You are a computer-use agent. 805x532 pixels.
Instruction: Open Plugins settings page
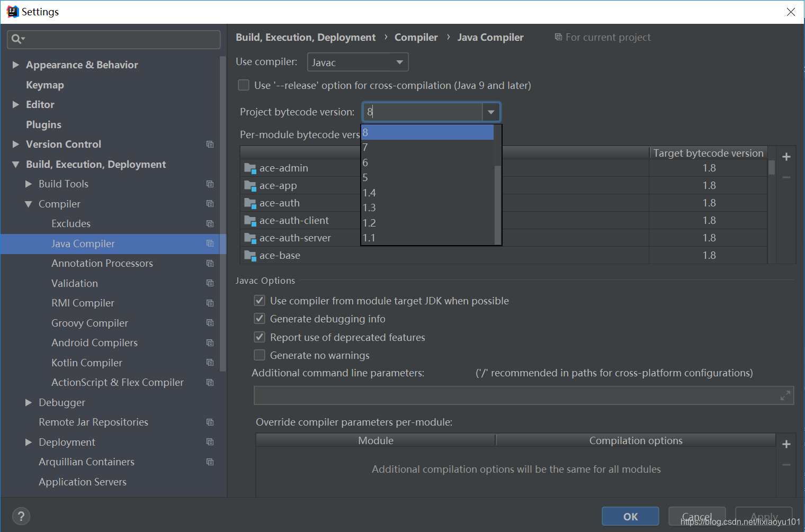pyautogui.click(x=44, y=125)
